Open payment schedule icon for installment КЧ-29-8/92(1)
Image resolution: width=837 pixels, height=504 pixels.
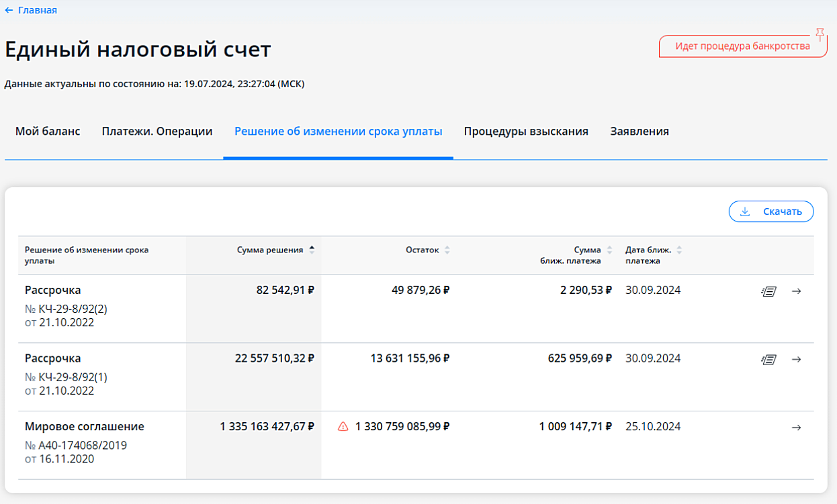pos(768,360)
